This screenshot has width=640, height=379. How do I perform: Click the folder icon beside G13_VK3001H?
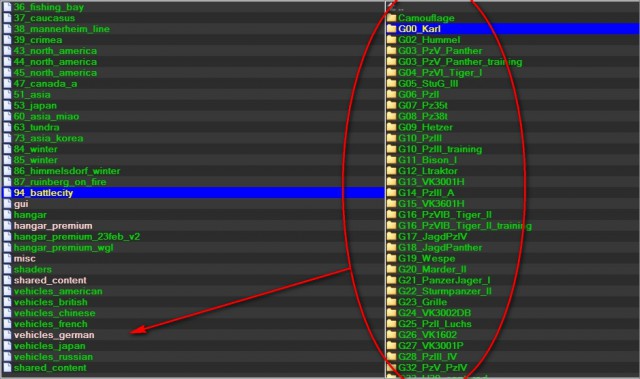[391, 182]
